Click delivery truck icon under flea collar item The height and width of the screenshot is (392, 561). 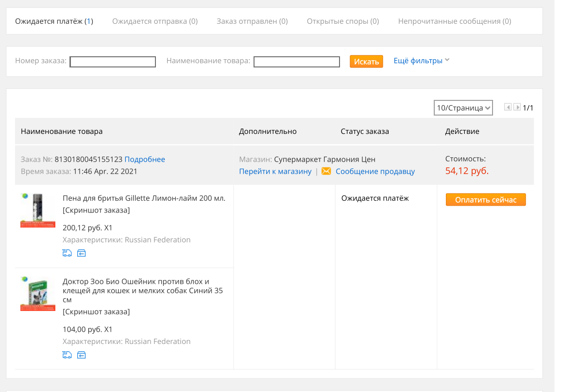(67, 355)
